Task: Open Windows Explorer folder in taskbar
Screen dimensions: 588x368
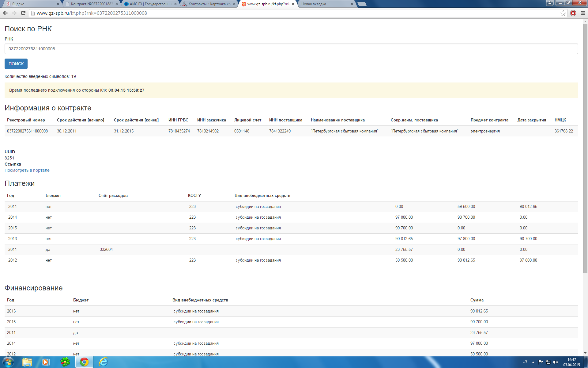Action: [27, 362]
